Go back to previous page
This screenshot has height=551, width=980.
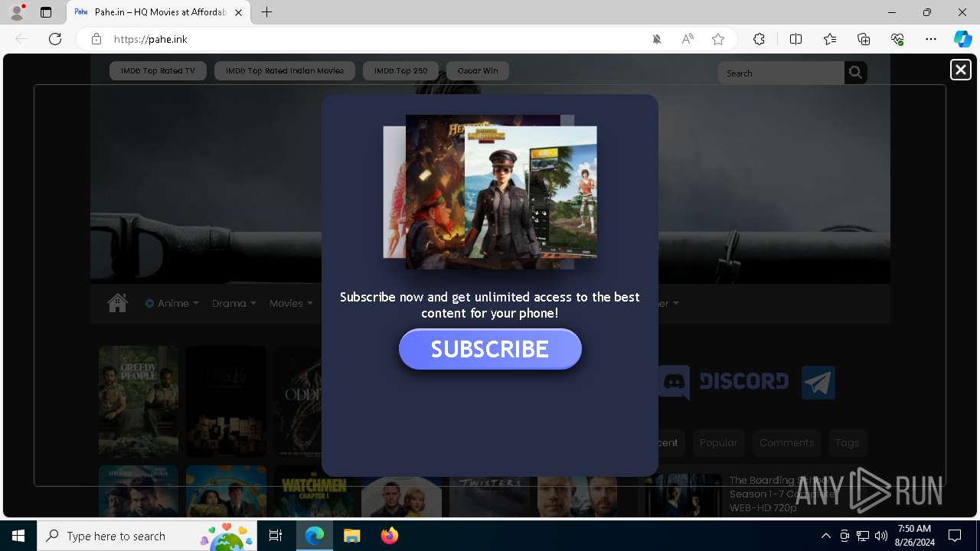21,39
